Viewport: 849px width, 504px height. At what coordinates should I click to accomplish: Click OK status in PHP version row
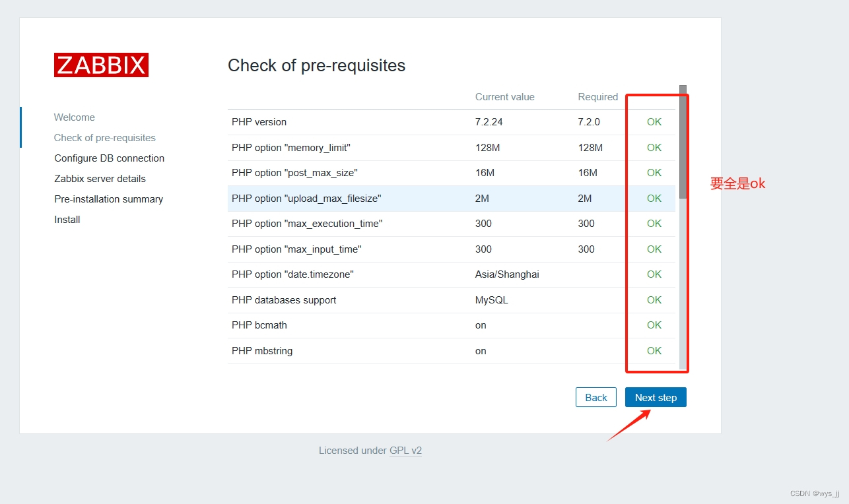654,122
